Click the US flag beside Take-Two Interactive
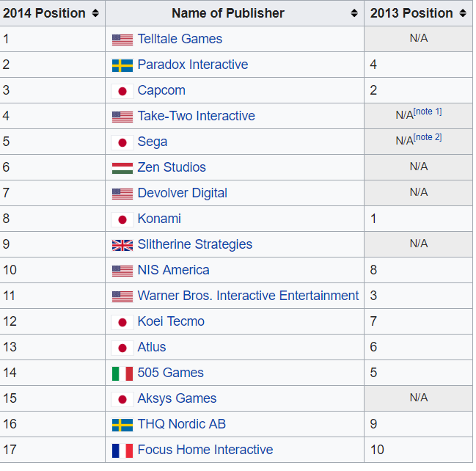The image size is (476, 471). pyautogui.click(x=122, y=117)
